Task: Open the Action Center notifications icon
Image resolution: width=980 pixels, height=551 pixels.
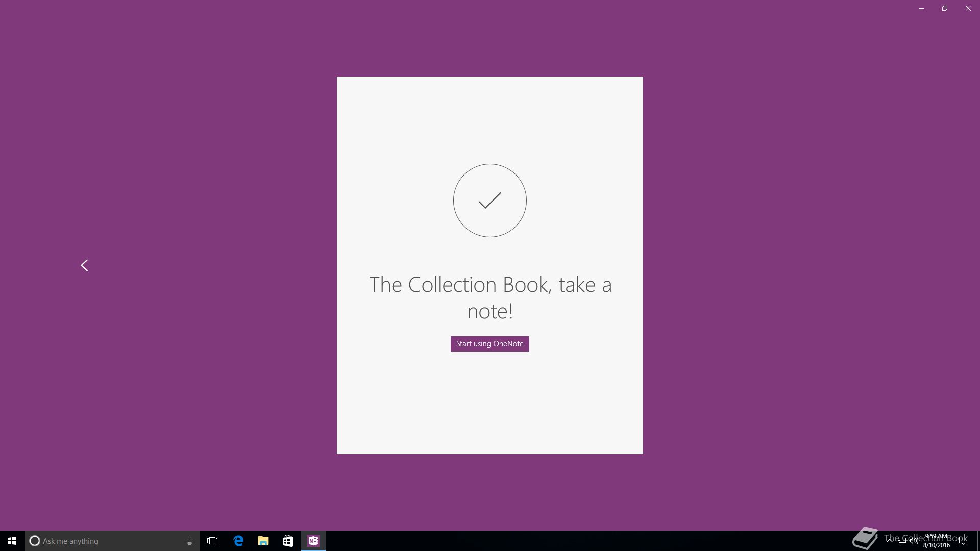Action: pos(963,541)
